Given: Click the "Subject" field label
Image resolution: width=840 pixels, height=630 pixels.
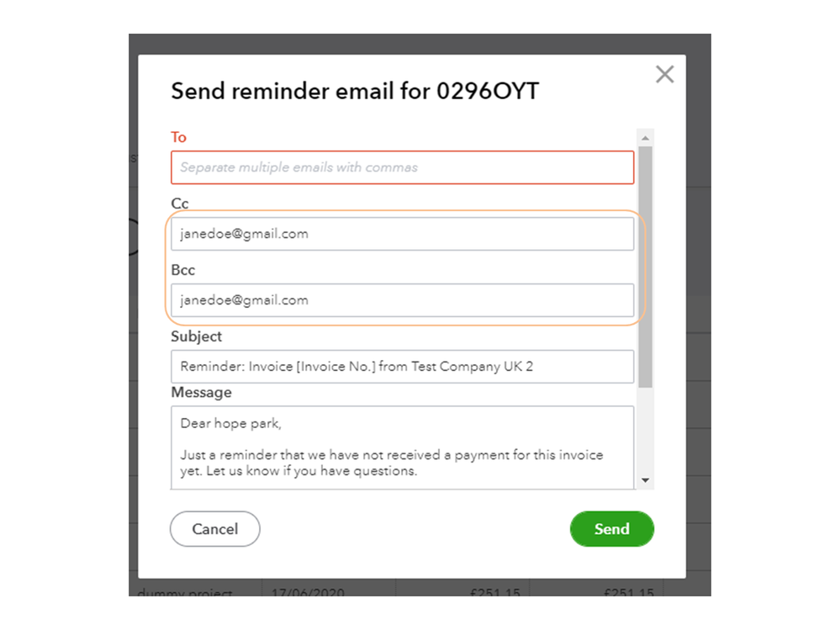Looking at the screenshot, I should [x=196, y=336].
